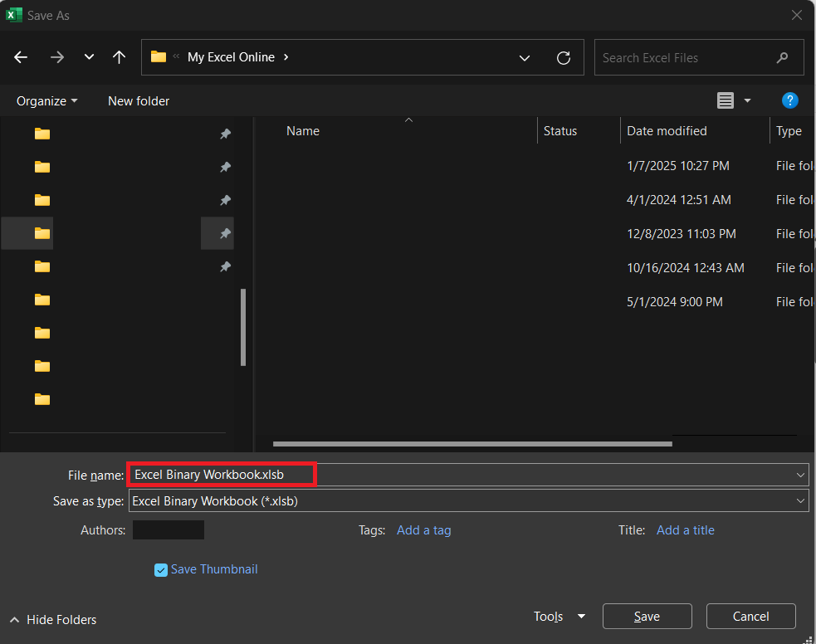The height and width of the screenshot is (644, 816).
Task: Sort by Type column header
Action: click(x=789, y=131)
